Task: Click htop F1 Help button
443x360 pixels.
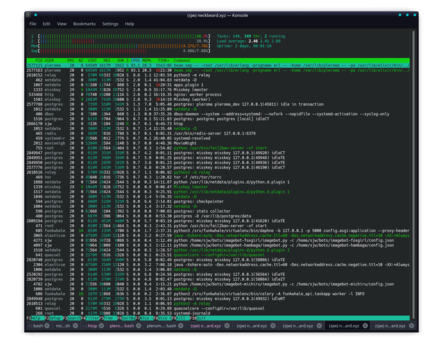Action: pyautogui.click(x=35, y=318)
